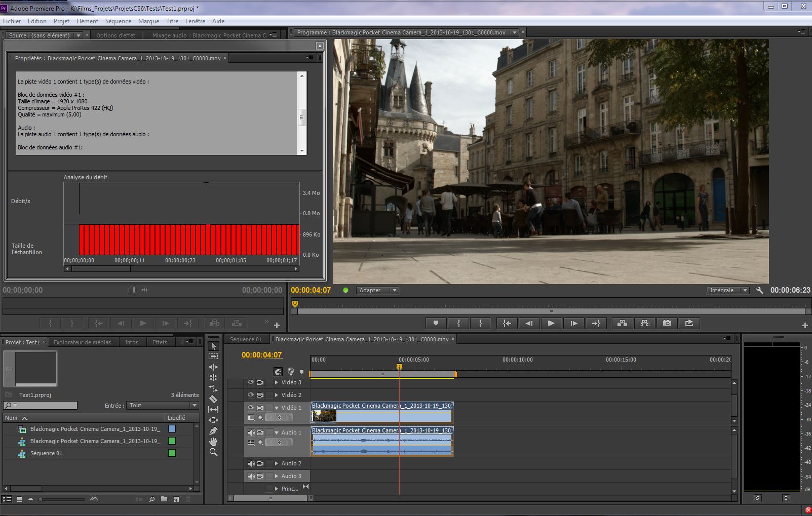
Task: Select the Slip tool
Action: (213, 410)
